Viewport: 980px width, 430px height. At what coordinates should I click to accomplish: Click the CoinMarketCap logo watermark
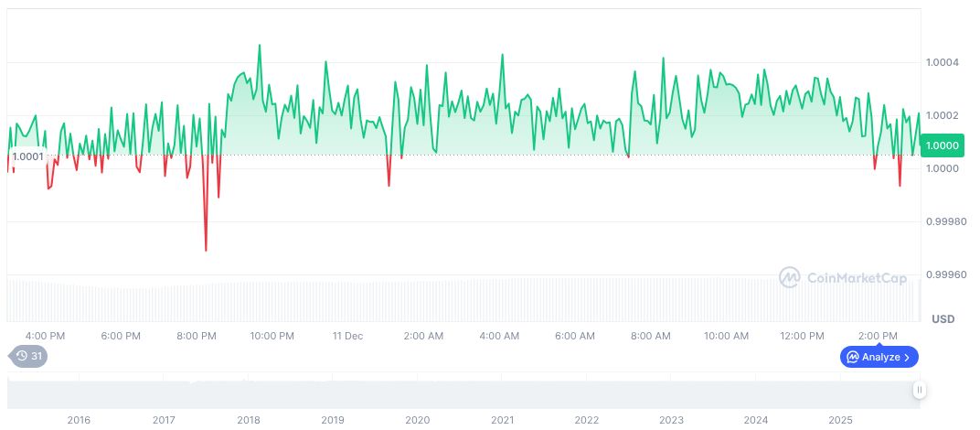click(x=842, y=277)
